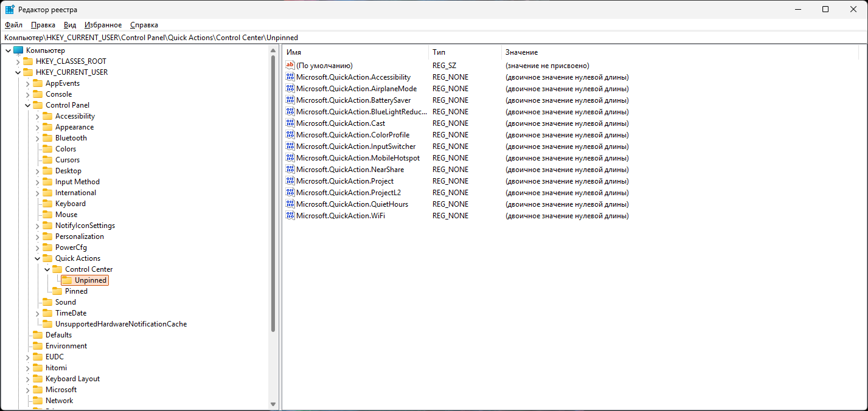
Task: Select the Environment key
Action: coord(66,346)
